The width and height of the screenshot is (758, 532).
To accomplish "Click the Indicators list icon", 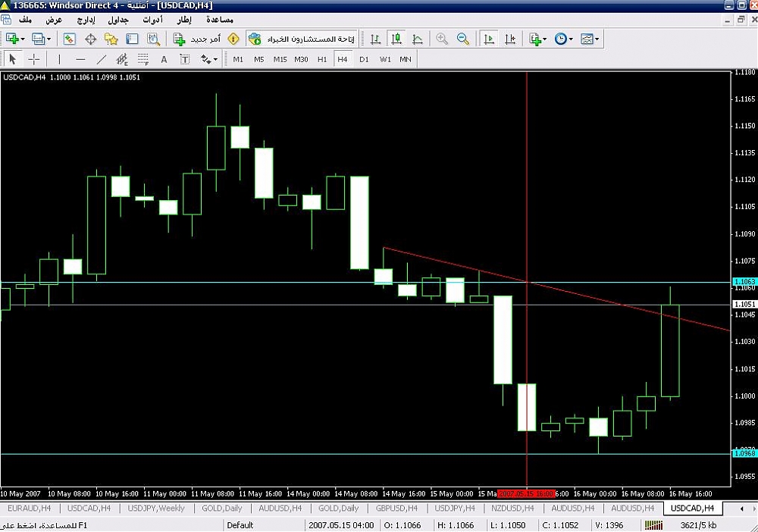I will coord(534,39).
